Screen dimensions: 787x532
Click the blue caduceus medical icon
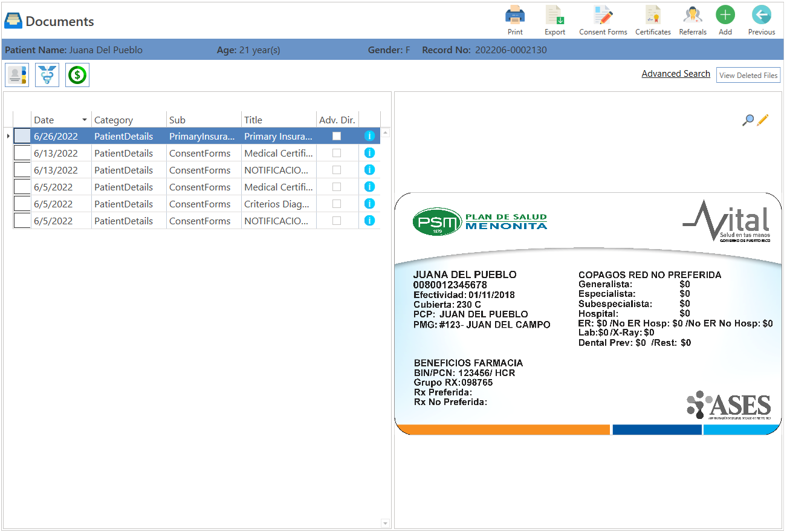coord(47,75)
